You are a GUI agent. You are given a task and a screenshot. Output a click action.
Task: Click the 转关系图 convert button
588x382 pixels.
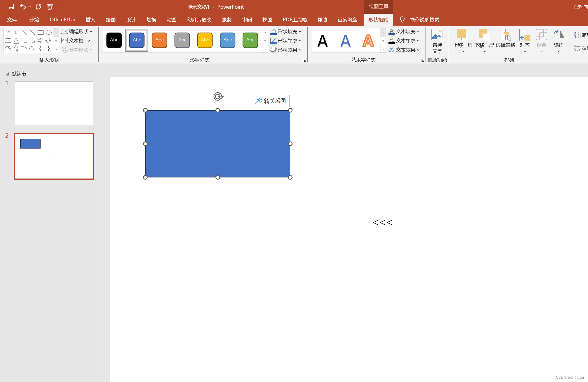tap(270, 101)
